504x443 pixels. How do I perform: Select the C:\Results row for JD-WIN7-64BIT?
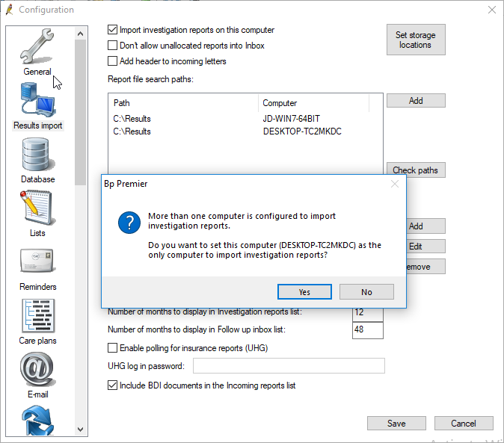tap(240, 119)
